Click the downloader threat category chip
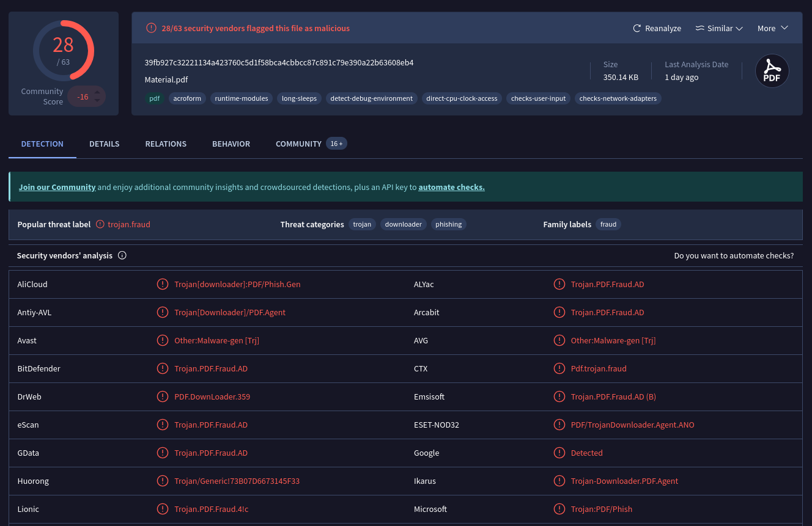The height and width of the screenshot is (526, 812). [x=404, y=224]
